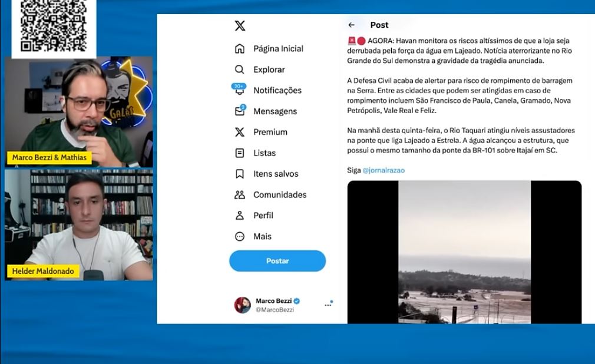Select the Itens salvos menu label
Viewport: 595px width, 364px height.
tap(276, 174)
